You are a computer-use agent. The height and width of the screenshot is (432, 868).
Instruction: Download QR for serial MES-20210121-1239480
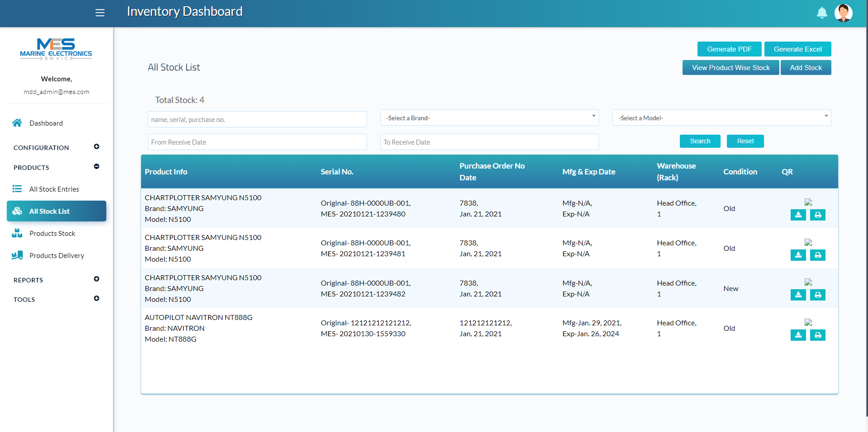coord(798,215)
